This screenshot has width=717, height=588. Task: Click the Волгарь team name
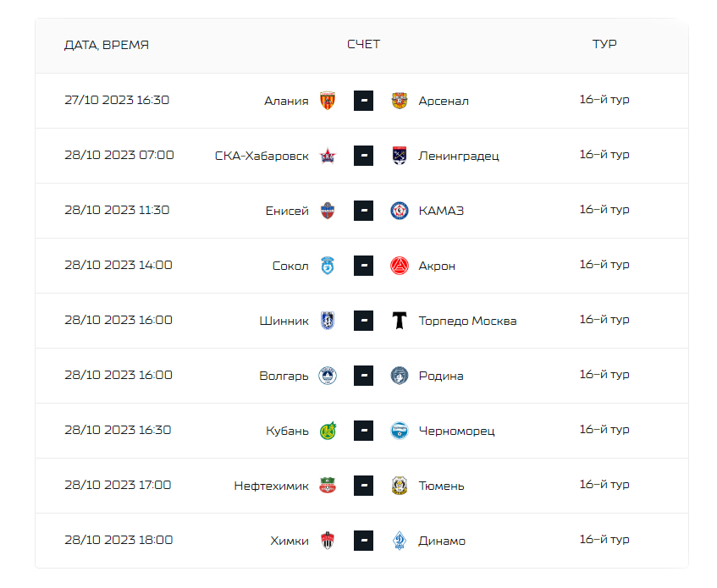click(x=284, y=376)
